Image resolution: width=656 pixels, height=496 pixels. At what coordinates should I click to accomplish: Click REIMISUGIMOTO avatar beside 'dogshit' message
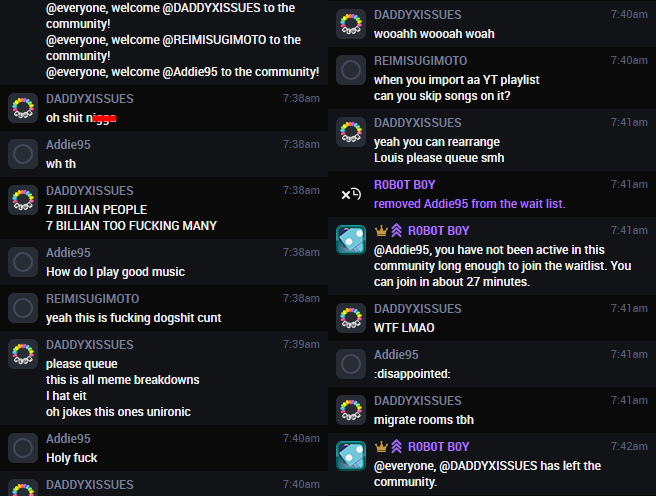click(23, 308)
